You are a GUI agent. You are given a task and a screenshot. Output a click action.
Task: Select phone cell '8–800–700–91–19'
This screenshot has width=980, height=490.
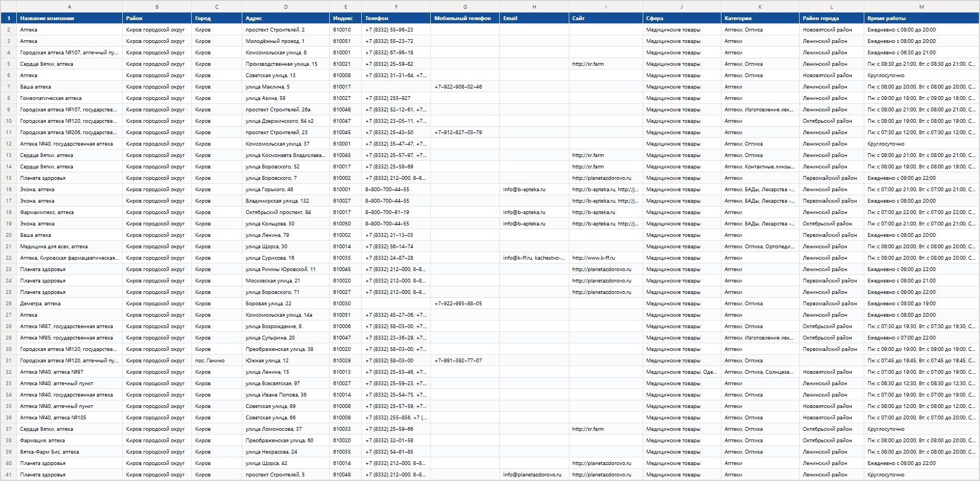coord(396,212)
